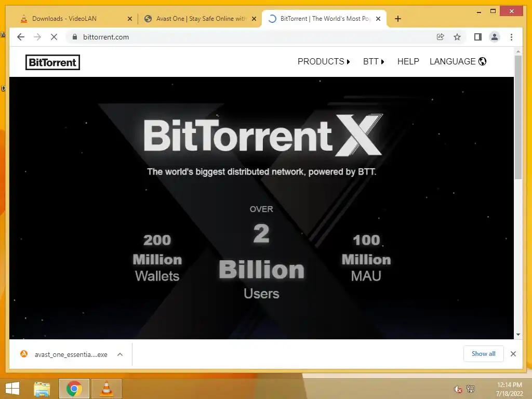Image resolution: width=532 pixels, height=399 pixels.
Task: Open Chrome three-dot menu
Action: pos(511,37)
